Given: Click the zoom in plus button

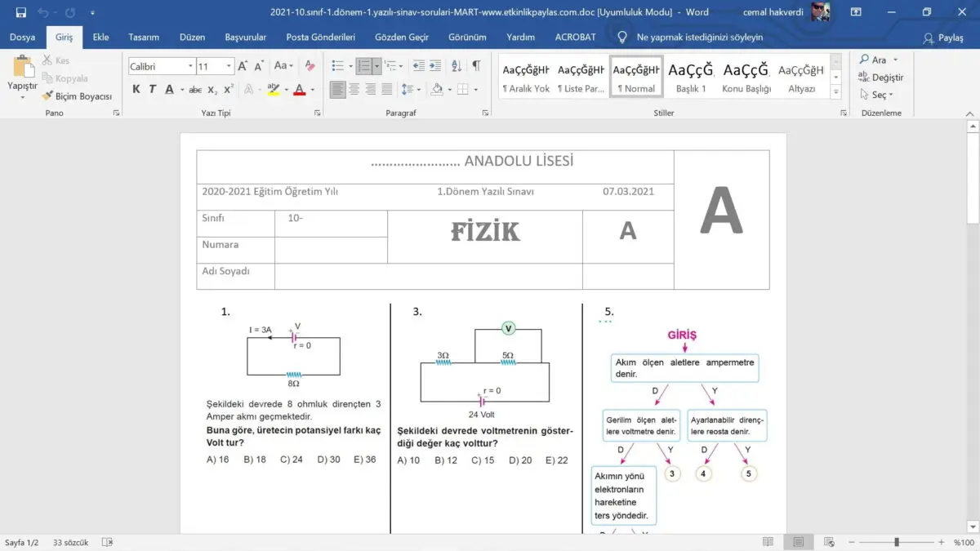Looking at the screenshot, I should 943,542.
